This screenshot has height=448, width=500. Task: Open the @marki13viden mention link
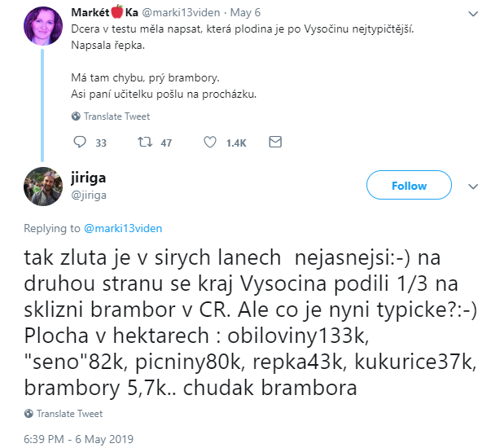(x=123, y=228)
